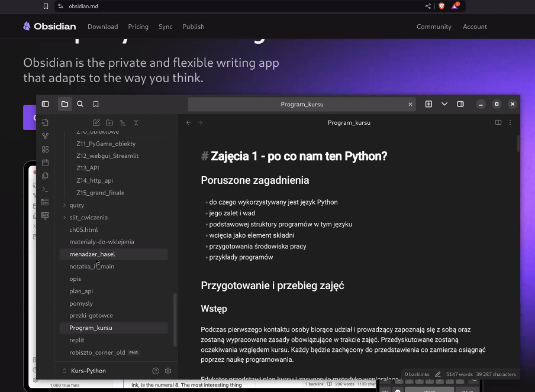Open the note's more options menu
This screenshot has width=535, height=392.
(x=510, y=123)
